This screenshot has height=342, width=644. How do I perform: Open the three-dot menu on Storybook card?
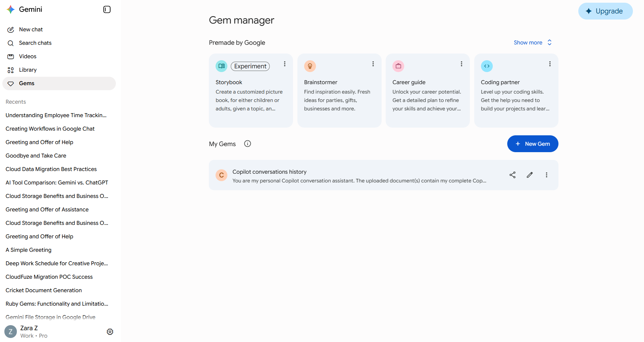tap(285, 64)
